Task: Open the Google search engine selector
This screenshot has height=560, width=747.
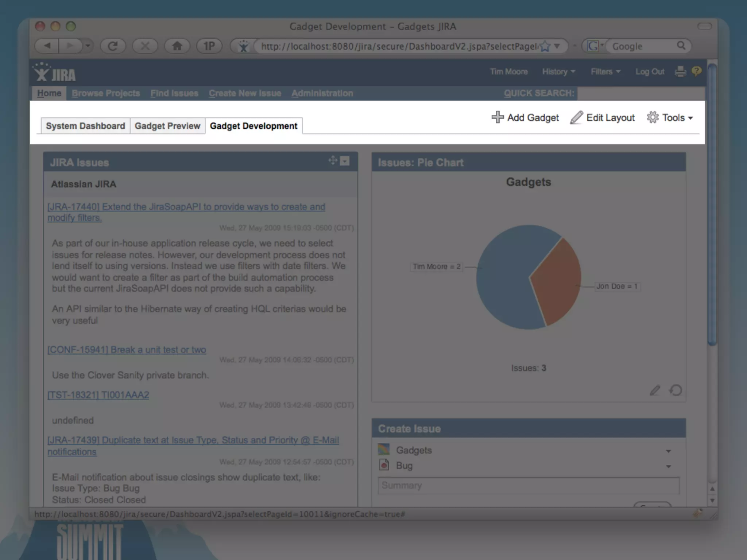Action: pyautogui.click(x=595, y=46)
